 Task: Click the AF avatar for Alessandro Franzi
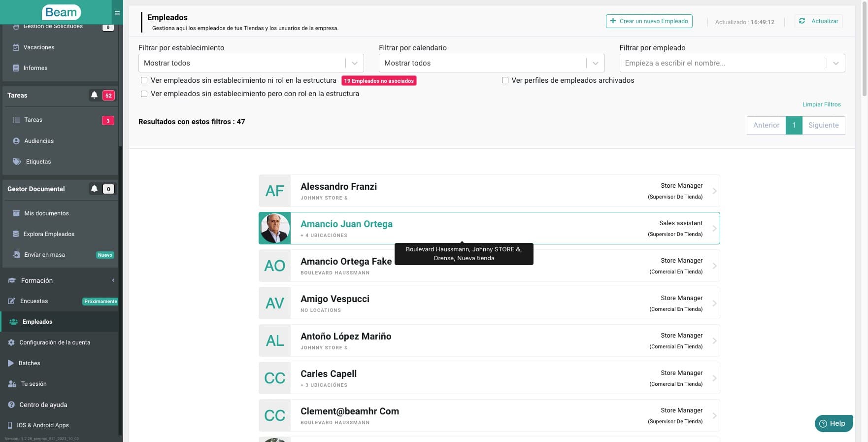275,191
